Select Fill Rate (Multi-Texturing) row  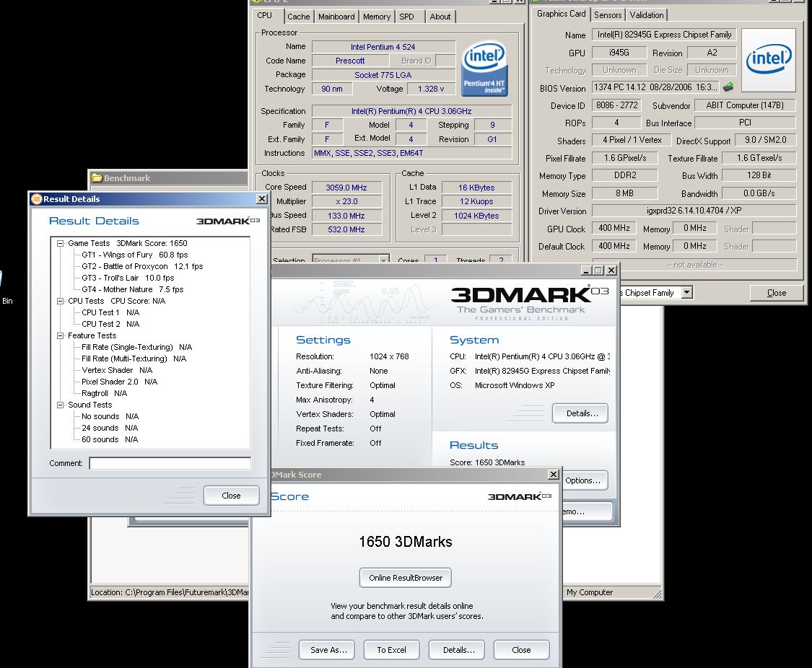[134, 359]
